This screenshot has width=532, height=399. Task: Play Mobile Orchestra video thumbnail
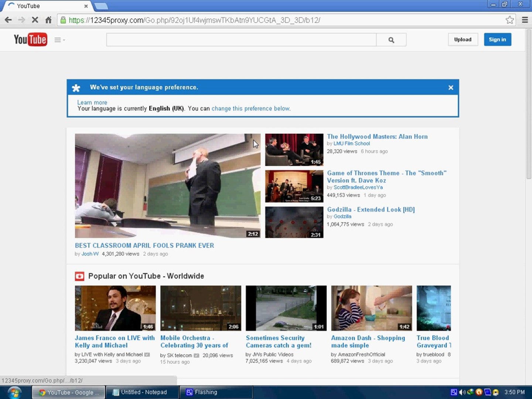point(201,308)
